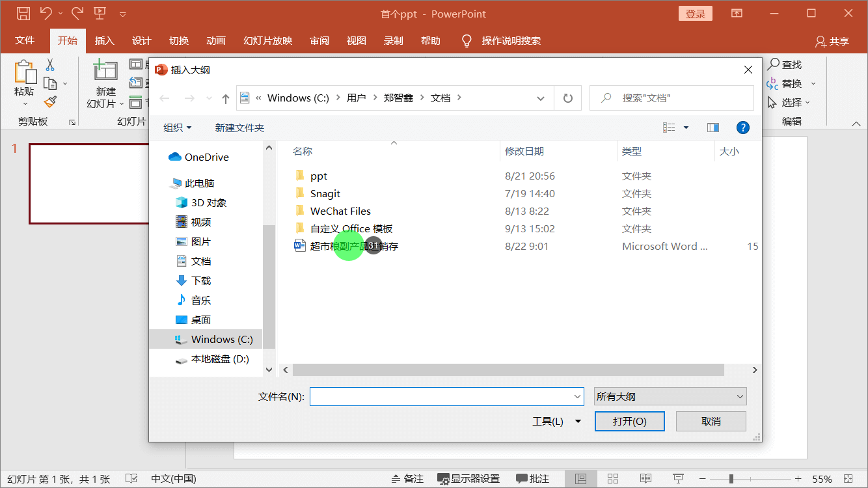Click the New Slide icon
The height and width of the screenshot is (488, 868).
coord(105,70)
